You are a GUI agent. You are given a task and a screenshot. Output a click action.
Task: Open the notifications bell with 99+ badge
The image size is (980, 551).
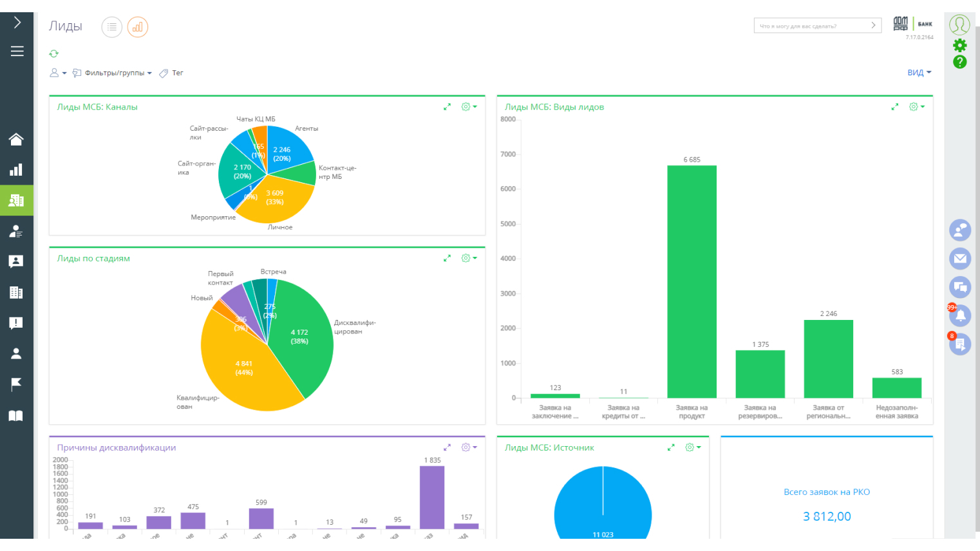[x=960, y=315]
